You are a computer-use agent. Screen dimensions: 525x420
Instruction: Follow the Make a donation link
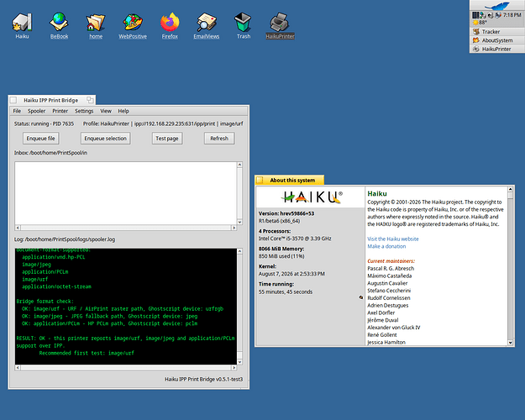point(386,246)
